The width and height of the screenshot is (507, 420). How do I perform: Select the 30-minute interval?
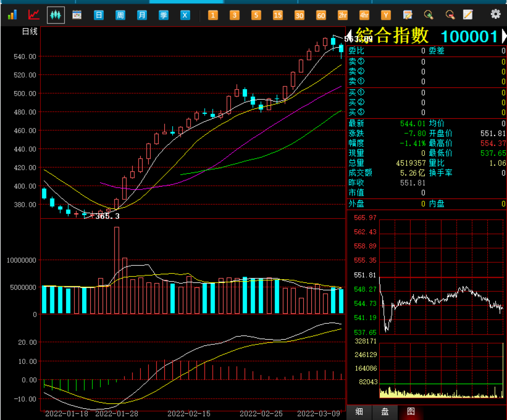point(300,15)
